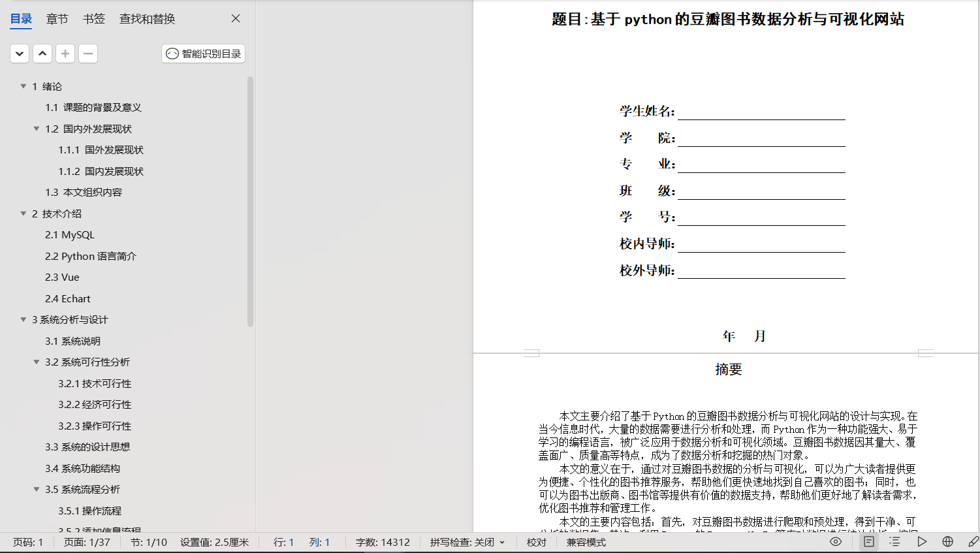The height and width of the screenshot is (553, 980).
Task: Collapse the 1.2 国内外发展现状 node arrow
Action: (37, 129)
